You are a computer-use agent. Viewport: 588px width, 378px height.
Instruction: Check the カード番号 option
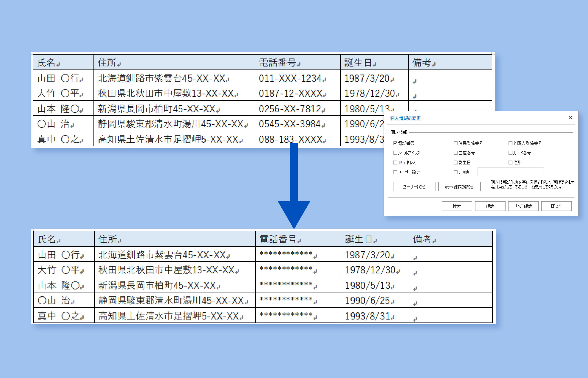pos(510,153)
